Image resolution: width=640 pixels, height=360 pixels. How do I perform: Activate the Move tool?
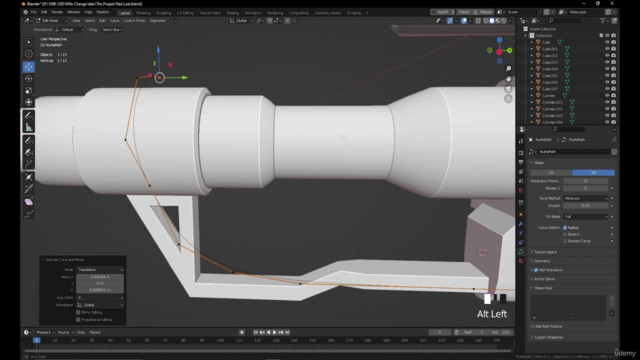coord(29,67)
